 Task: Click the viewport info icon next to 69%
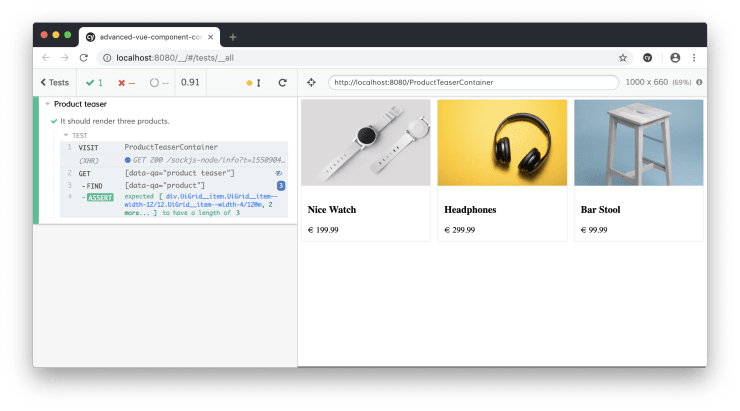tap(699, 82)
